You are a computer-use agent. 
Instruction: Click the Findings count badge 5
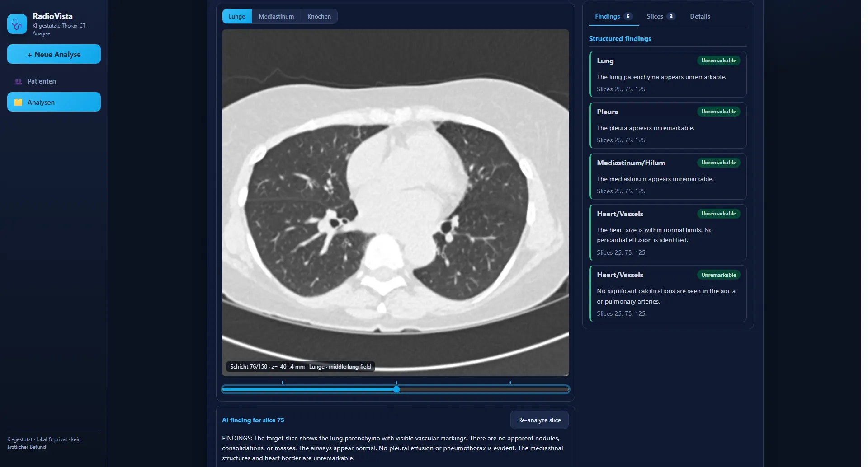(x=628, y=16)
